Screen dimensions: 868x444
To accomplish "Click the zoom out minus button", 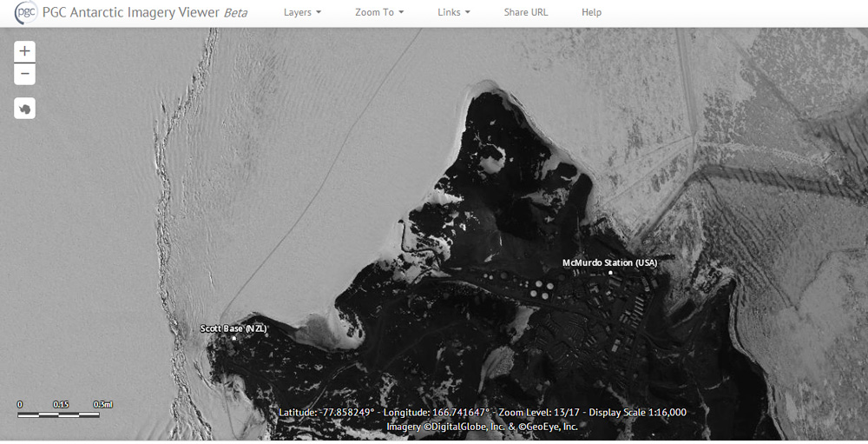I will pyautogui.click(x=24, y=74).
